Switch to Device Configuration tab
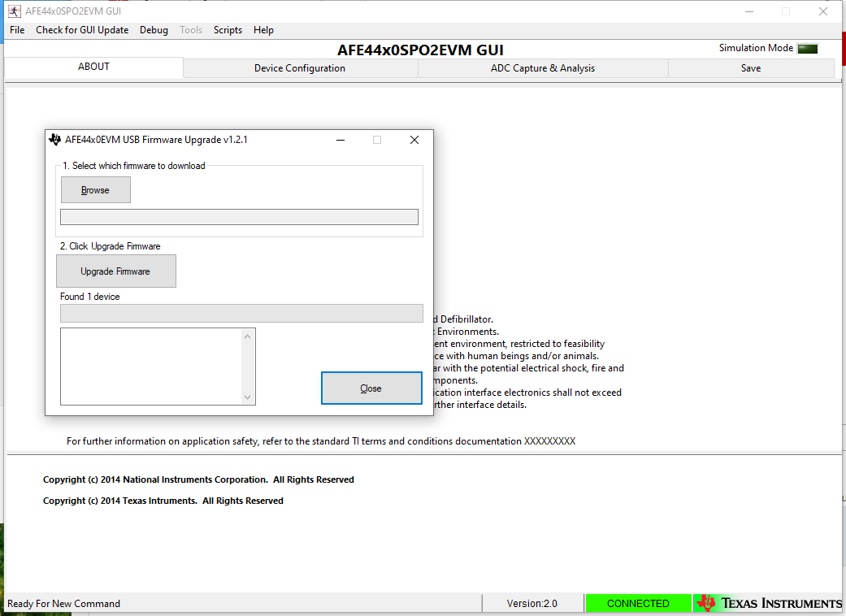 tap(300, 68)
